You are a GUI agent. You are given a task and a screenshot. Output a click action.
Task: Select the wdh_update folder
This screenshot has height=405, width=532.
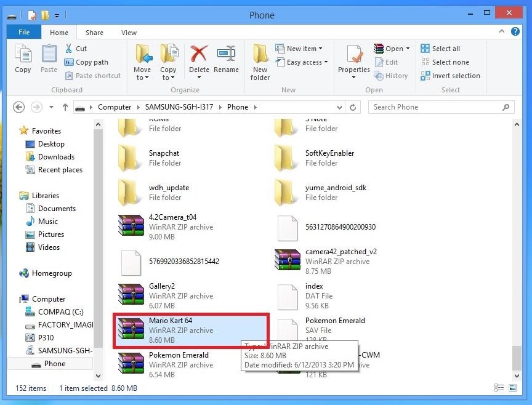[x=154, y=192]
